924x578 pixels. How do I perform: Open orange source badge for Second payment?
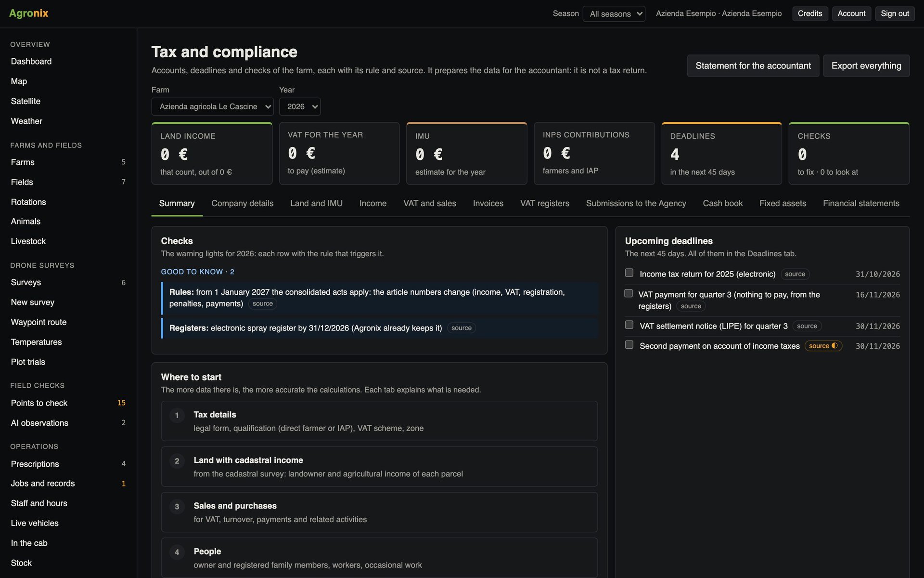coord(823,346)
